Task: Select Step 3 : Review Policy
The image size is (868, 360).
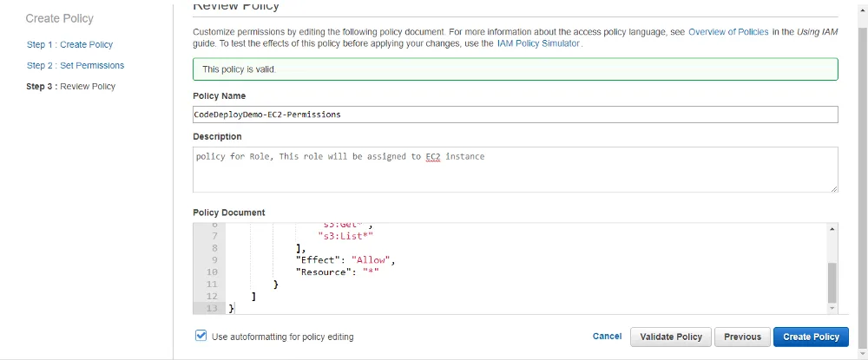Action: coord(70,86)
